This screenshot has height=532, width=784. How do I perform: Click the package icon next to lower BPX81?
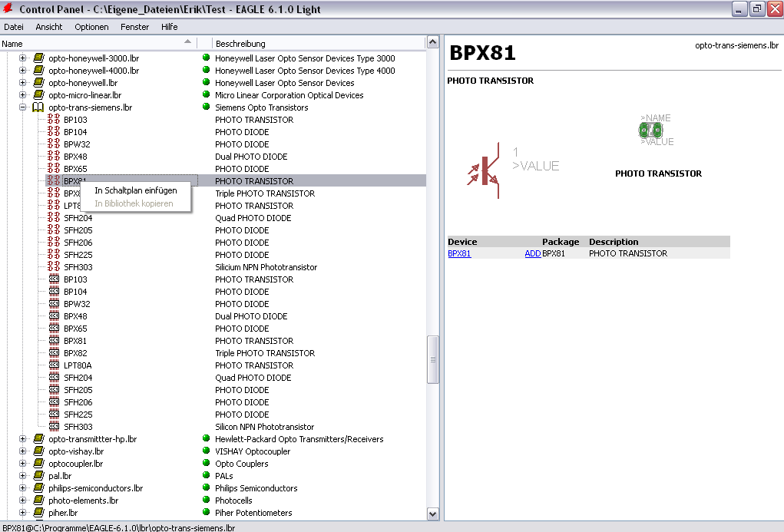coord(54,341)
